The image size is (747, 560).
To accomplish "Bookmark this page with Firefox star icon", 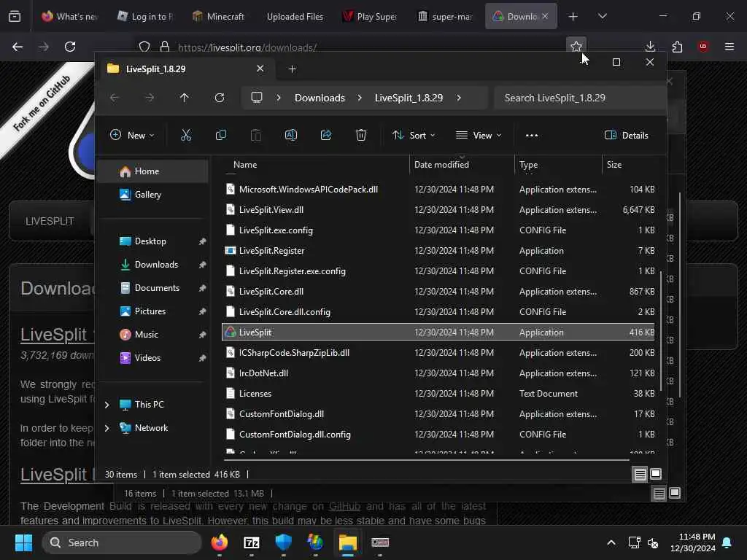I will point(576,47).
